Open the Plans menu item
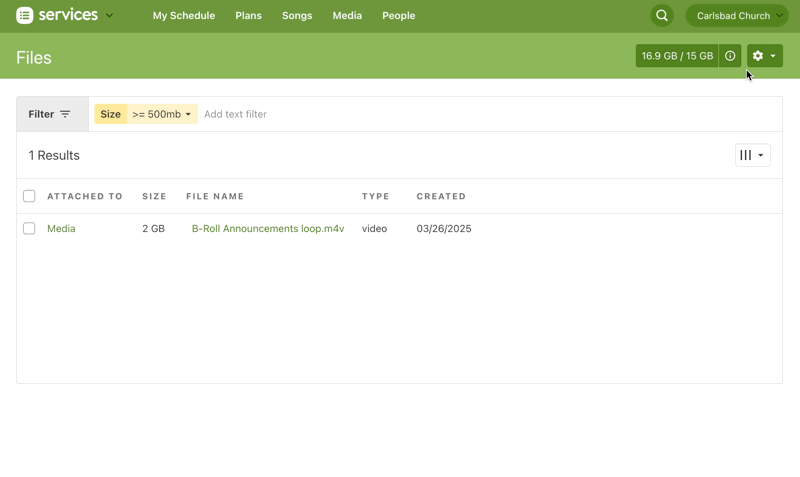800x477 pixels. coord(248,16)
